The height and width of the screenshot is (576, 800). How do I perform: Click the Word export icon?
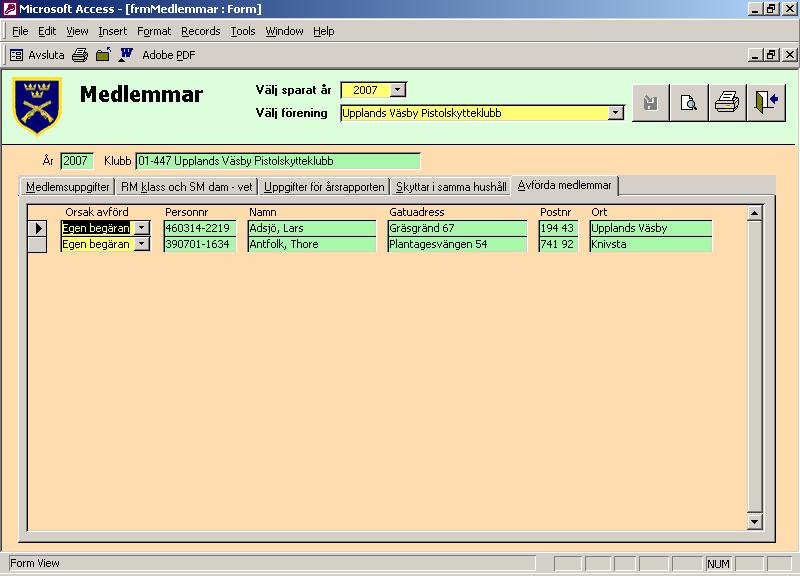[126, 55]
